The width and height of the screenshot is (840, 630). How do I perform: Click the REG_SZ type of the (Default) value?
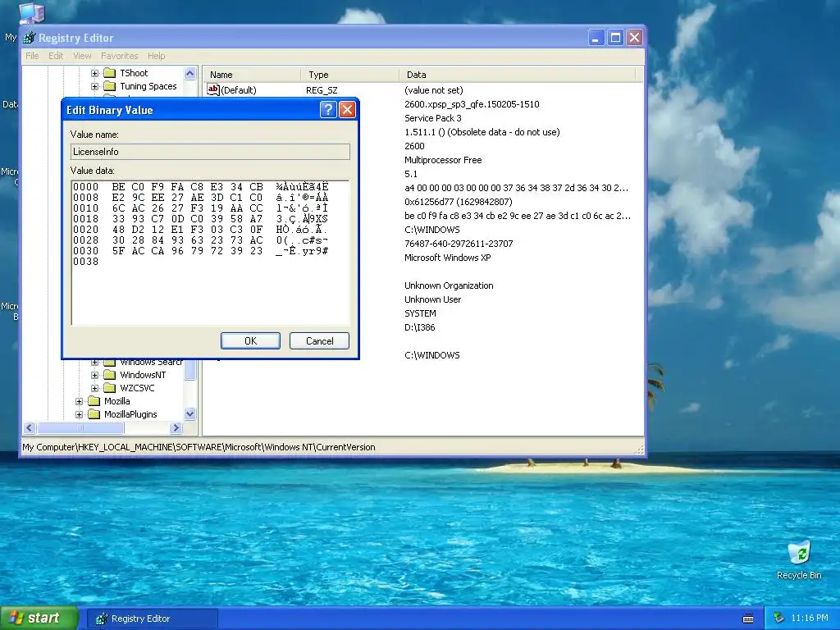322,90
